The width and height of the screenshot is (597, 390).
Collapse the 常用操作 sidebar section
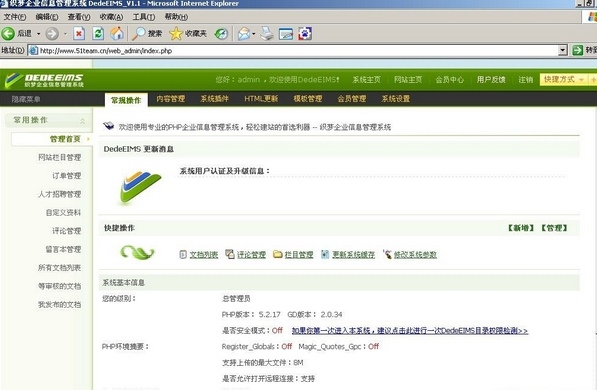pyautogui.click(x=82, y=121)
